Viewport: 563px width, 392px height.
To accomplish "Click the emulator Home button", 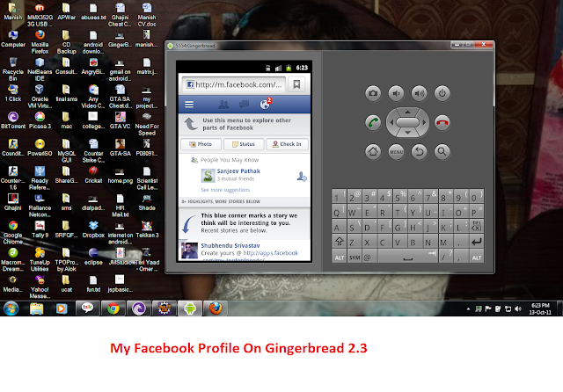I will click(373, 152).
